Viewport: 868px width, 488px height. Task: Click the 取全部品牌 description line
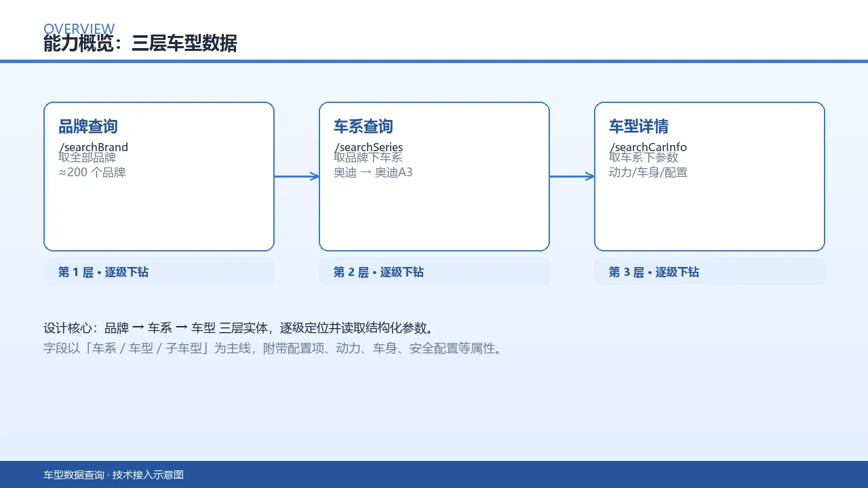tap(87, 157)
